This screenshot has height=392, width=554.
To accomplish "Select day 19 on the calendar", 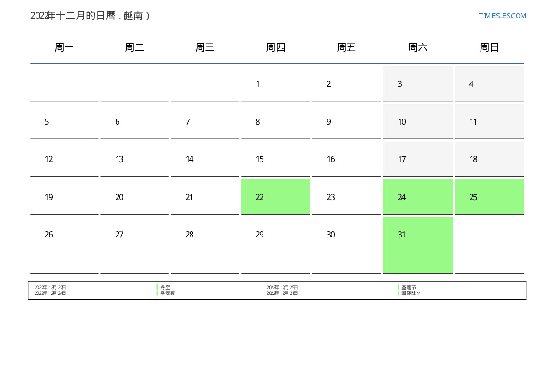I will 64,197.
